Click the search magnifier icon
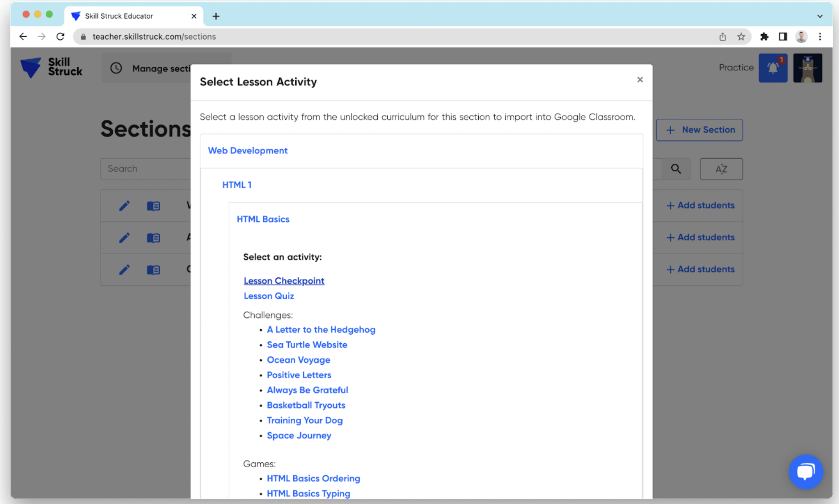This screenshot has width=839, height=504. (x=676, y=169)
